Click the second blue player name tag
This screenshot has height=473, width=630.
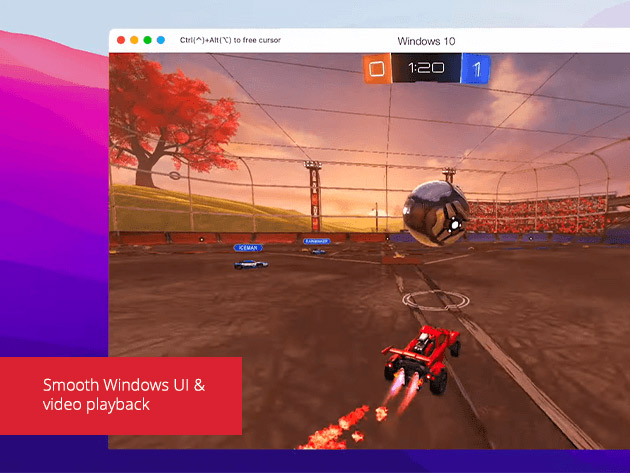[317, 241]
